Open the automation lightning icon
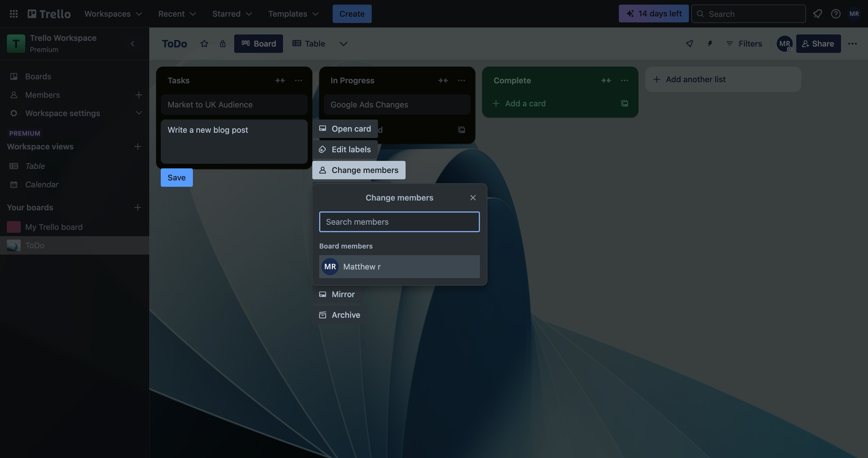Viewport: 868px width, 458px height. [710, 43]
